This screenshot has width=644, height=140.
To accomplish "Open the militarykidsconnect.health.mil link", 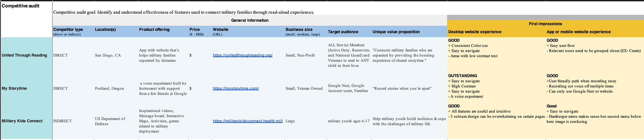I will (248, 121).
